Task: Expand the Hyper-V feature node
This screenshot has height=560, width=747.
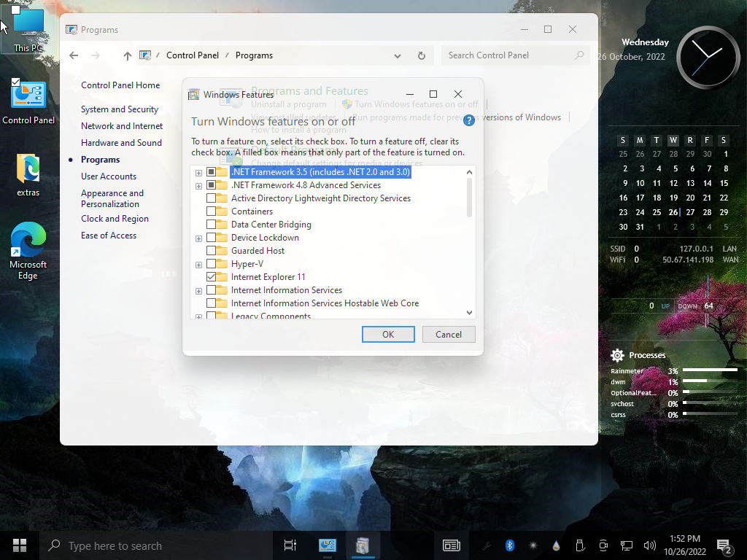Action: pos(198,264)
